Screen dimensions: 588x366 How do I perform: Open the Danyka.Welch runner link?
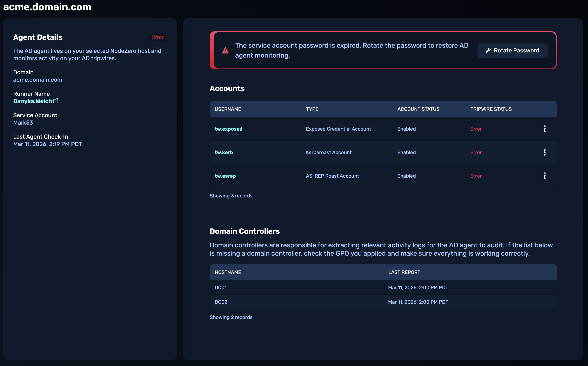pos(33,101)
